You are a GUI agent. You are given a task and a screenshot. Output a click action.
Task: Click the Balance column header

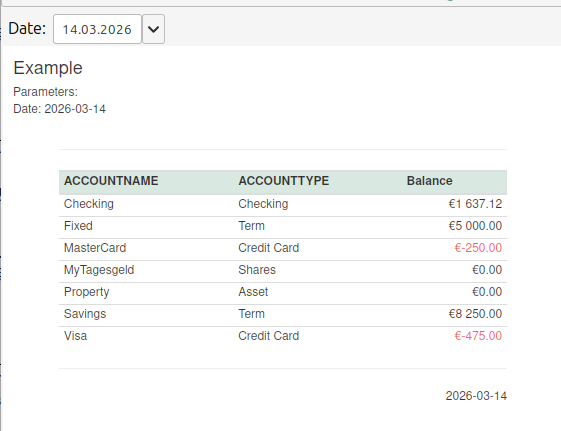point(429,181)
